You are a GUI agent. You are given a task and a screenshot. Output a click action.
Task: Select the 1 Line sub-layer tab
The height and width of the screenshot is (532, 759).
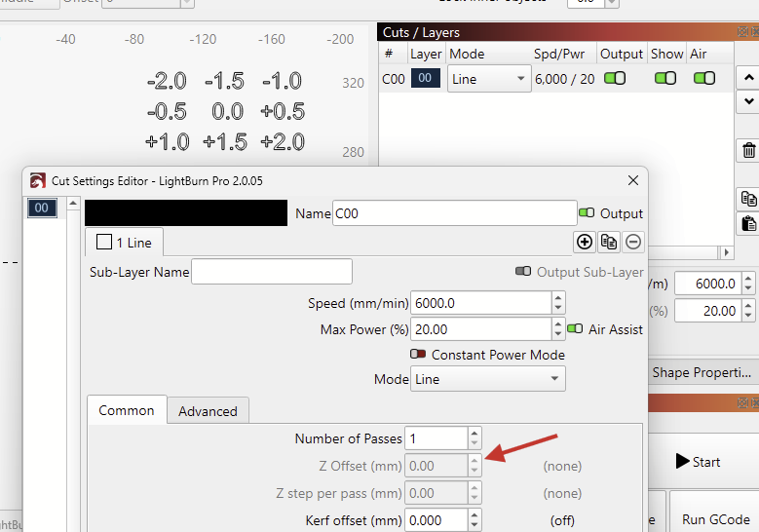point(124,242)
